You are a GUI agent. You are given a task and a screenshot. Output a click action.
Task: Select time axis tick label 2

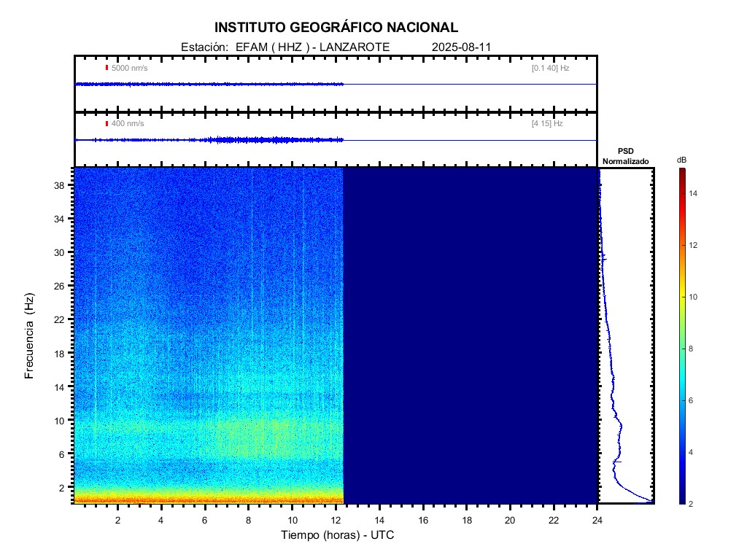pos(117,521)
